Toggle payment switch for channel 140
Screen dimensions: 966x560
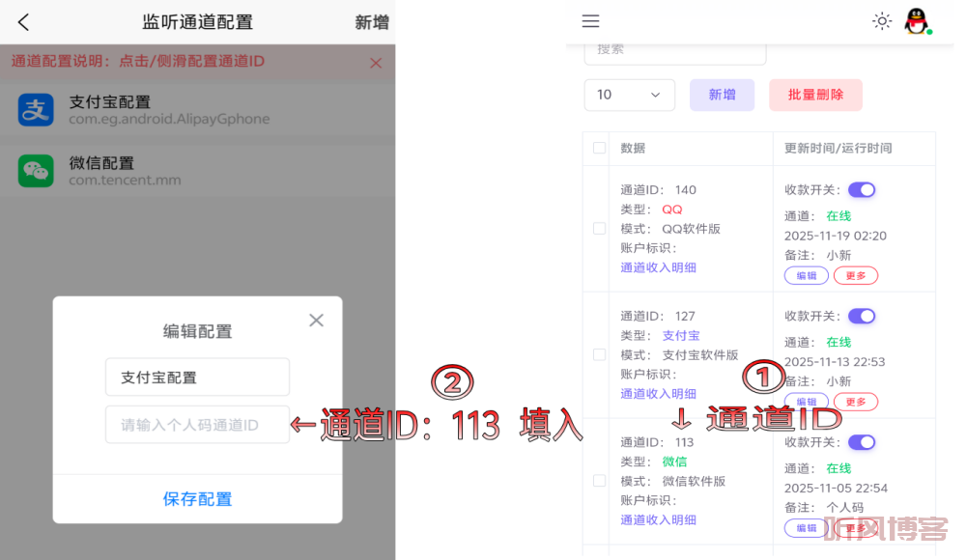pos(861,190)
